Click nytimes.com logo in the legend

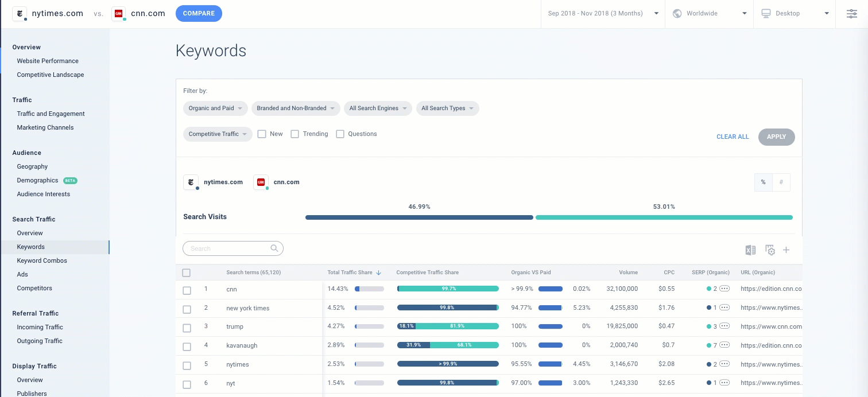click(x=191, y=182)
